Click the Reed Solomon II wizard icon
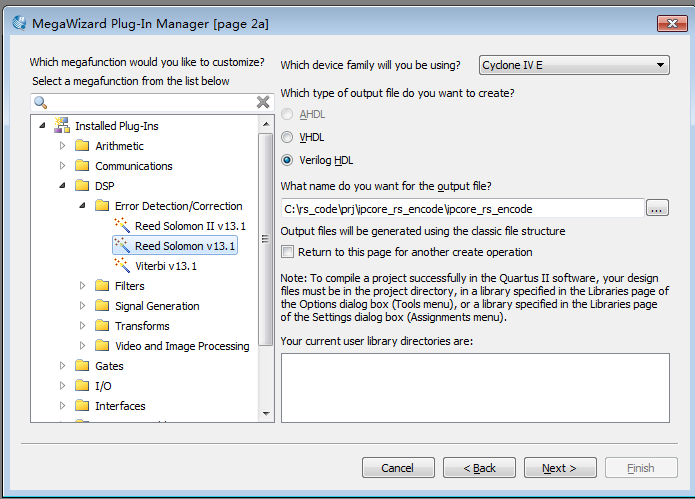Viewport: 695px width, 499px height. click(122, 225)
